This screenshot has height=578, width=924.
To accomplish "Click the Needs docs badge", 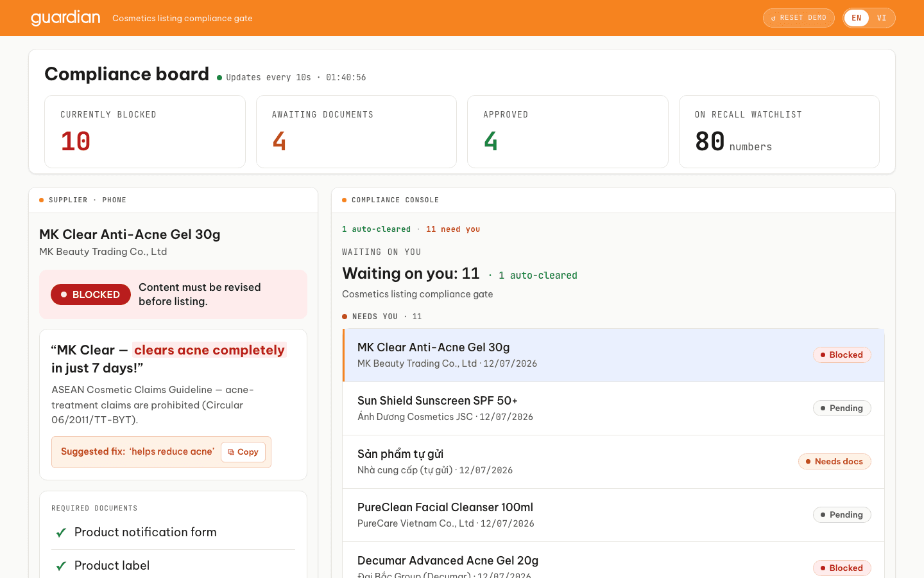I will (x=835, y=462).
